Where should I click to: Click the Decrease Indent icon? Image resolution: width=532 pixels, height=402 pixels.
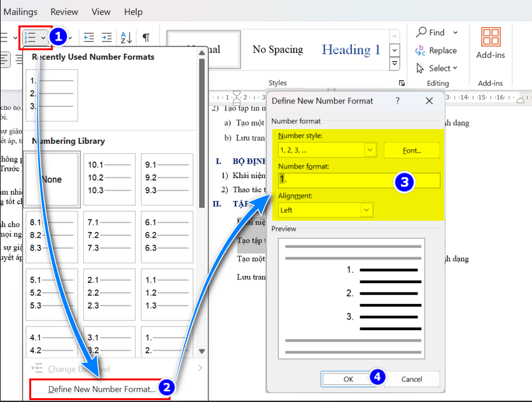[x=89, y=38]
